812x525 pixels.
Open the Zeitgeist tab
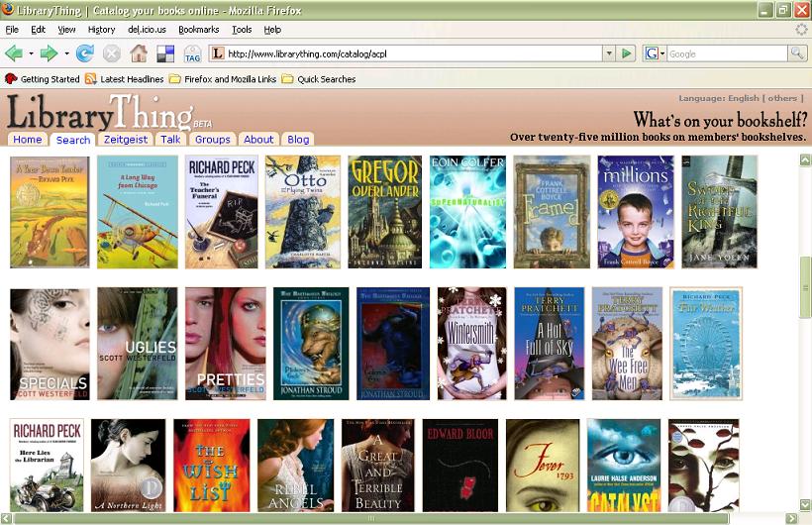(x=126, y=140)
